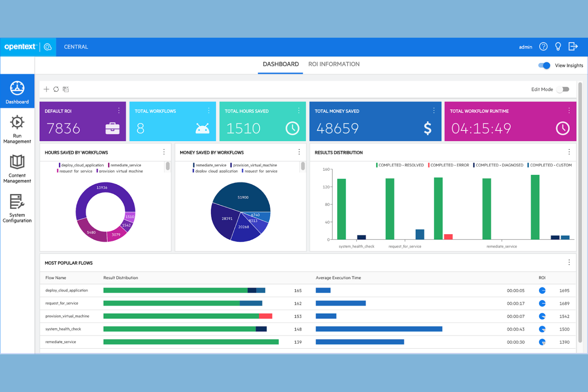588x392 pixels.
Task: Toggle the COMPLETED - ERROR legend item
Action: click(449, 165)
